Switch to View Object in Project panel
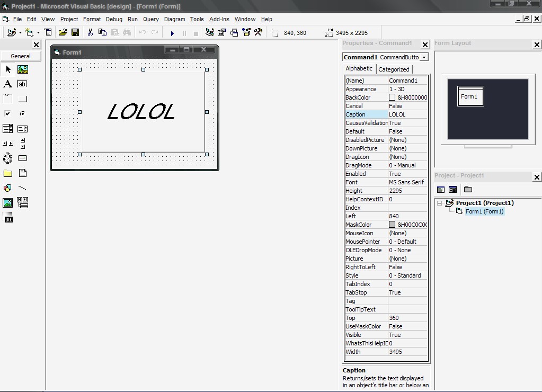The height and width of the screenshot is (392, 542). pyautogui.click(x=452, y=189)
